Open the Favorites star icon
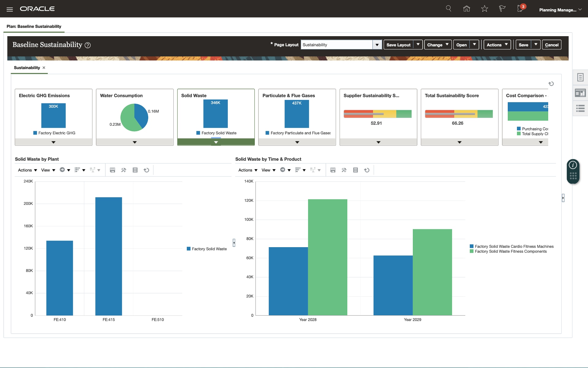Image resolution: width=588 pixels, height=368 pixels. coord(484,9)
